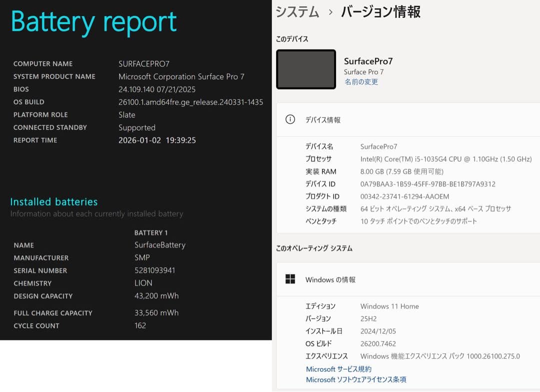Select RAM value 8.00 GB
This screenshot has height=392, width=540.
point(402,171)
